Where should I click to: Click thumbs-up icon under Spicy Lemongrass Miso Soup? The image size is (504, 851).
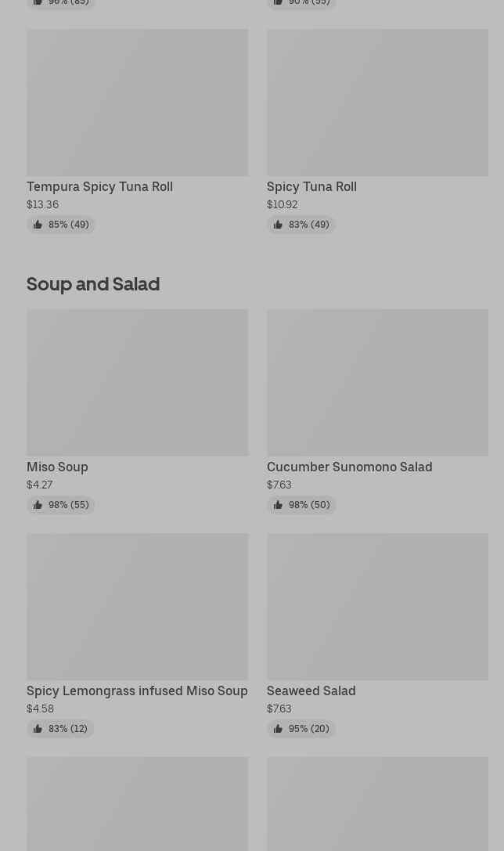[x=38, y=729]
